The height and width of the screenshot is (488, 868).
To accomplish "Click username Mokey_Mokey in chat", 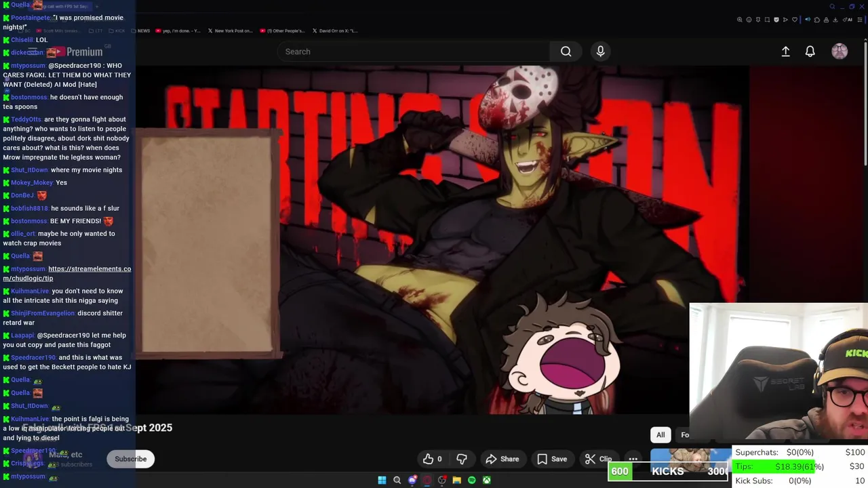I will [32, 182].
